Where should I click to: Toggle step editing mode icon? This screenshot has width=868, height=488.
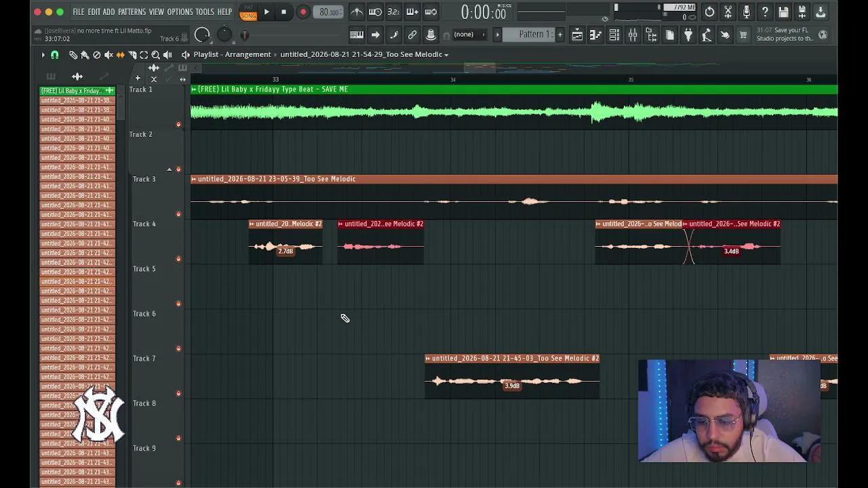(x=394, y=35)
